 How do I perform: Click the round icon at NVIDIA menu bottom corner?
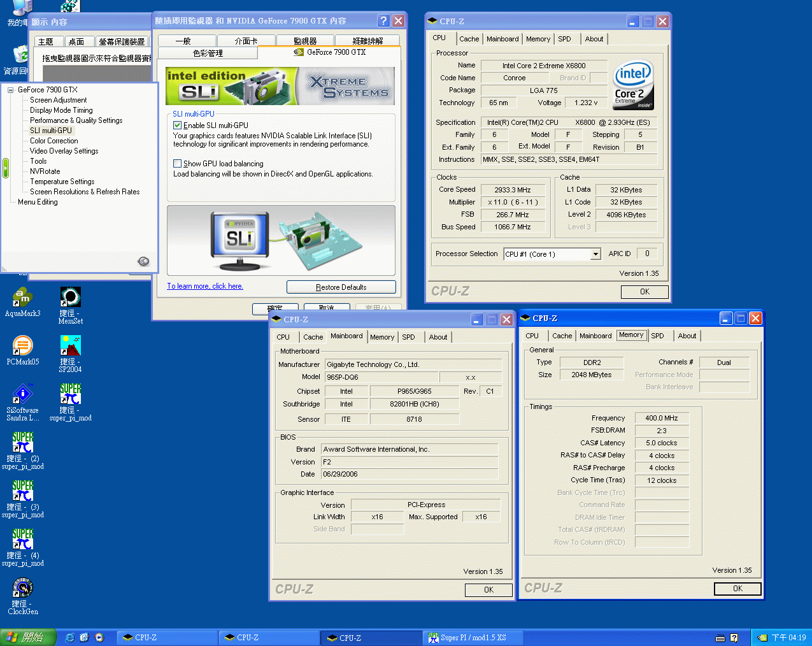144,261
